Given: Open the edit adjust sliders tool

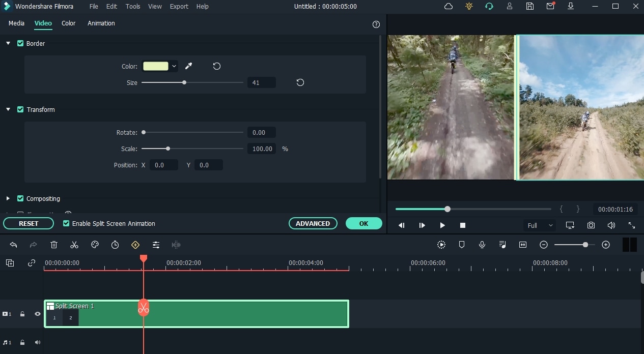Looking at the screenshot, I should click(x=156, y=245).
